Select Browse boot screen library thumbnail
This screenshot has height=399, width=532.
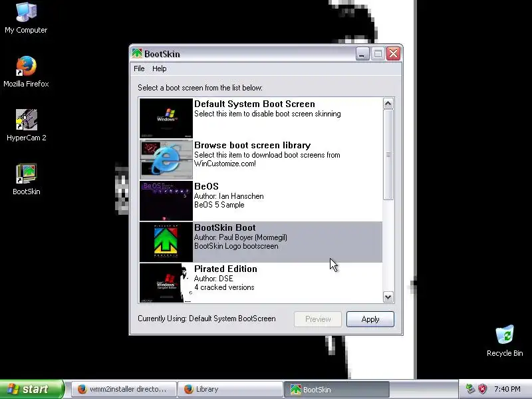point(166,160)
